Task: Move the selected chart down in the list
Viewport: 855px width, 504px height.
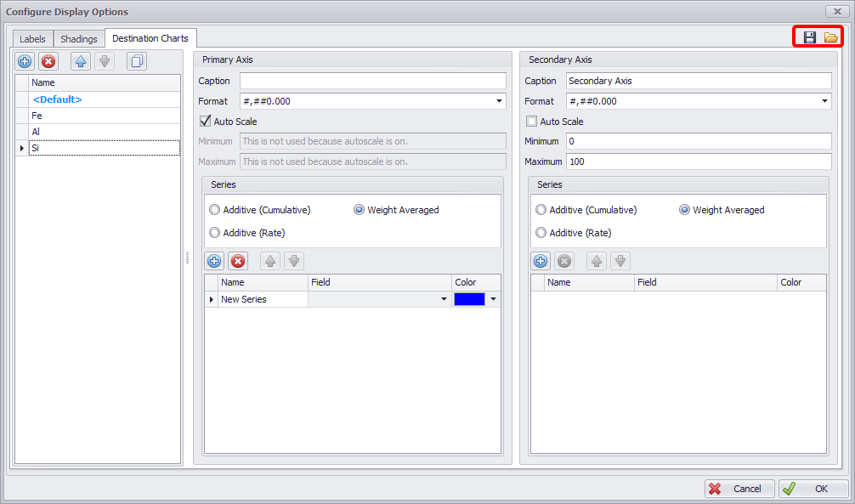Action: pos(105,62)
